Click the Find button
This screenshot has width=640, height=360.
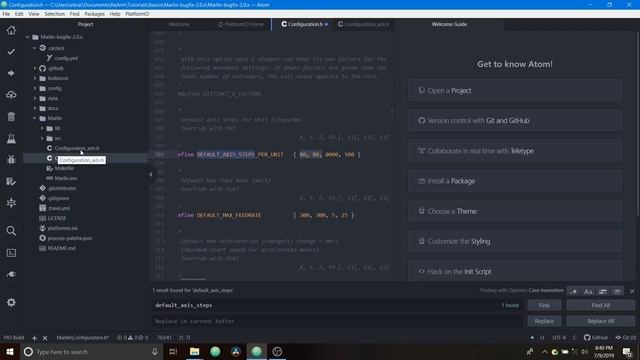(544, 305)
